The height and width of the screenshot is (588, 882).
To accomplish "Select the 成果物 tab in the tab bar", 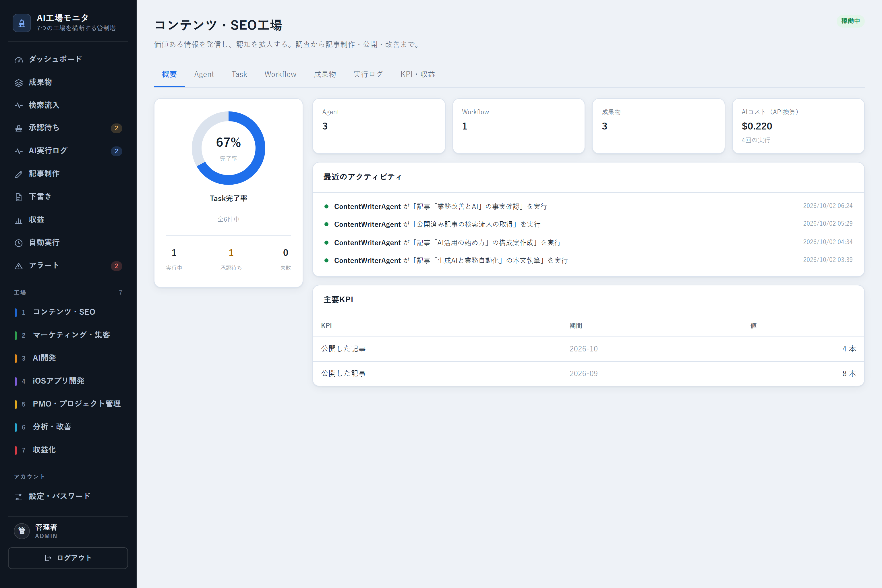I will [x=325, y=74].
